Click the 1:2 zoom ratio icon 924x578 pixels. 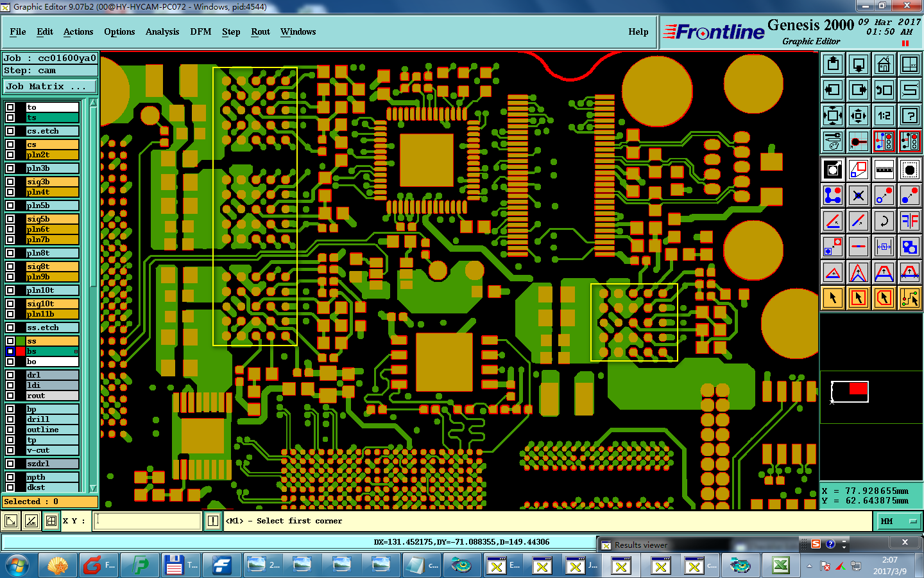(884, 116)
